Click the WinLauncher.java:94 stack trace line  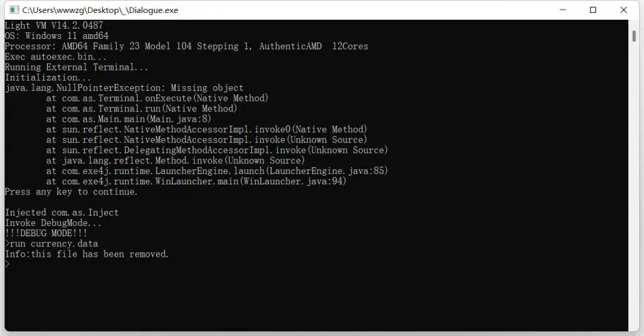(196, 182)
